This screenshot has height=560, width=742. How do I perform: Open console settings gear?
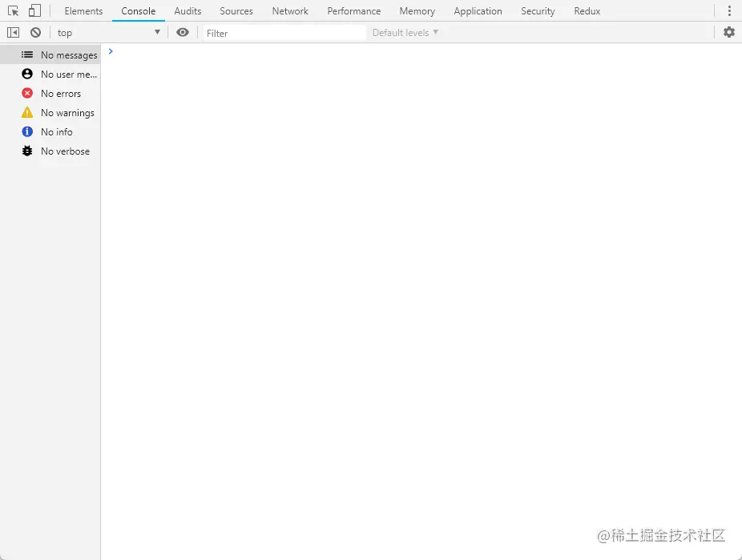tap(729, 32)
